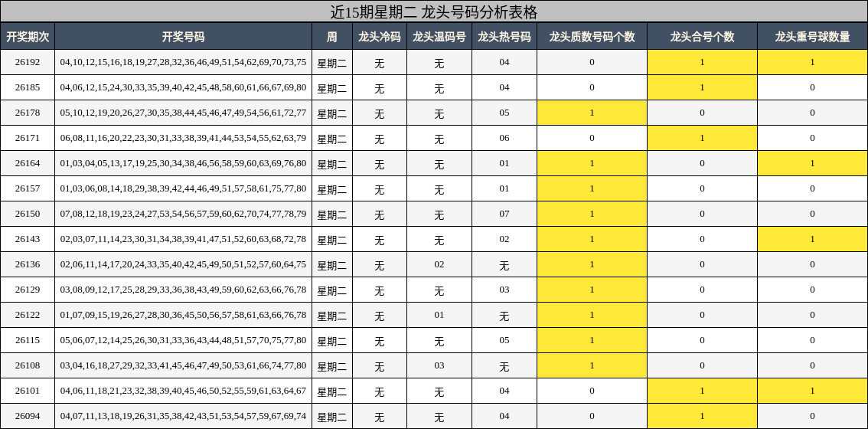
Task: Select the 龙头合号个数 header
Action: click(702, 37)
